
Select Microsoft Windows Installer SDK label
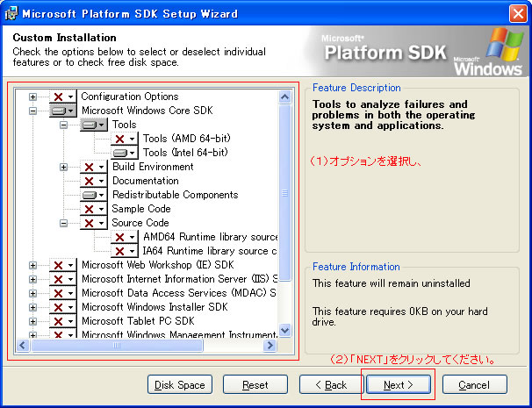pos(155,307)
